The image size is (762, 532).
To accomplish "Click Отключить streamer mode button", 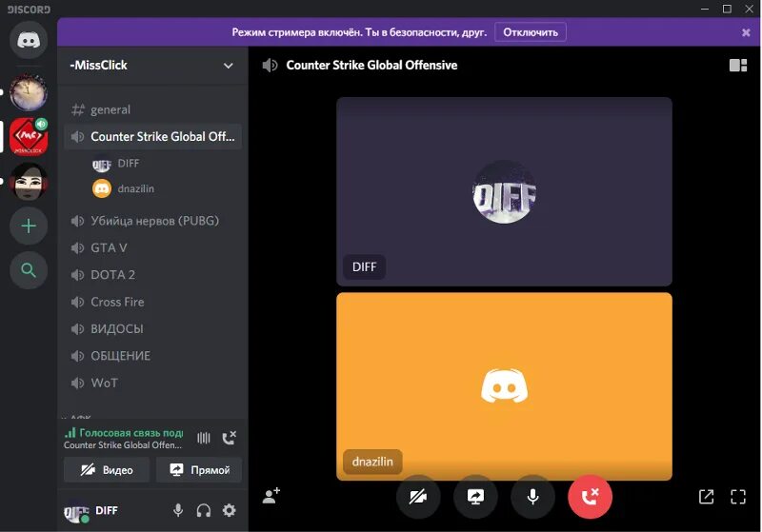I will click(531, 32).
